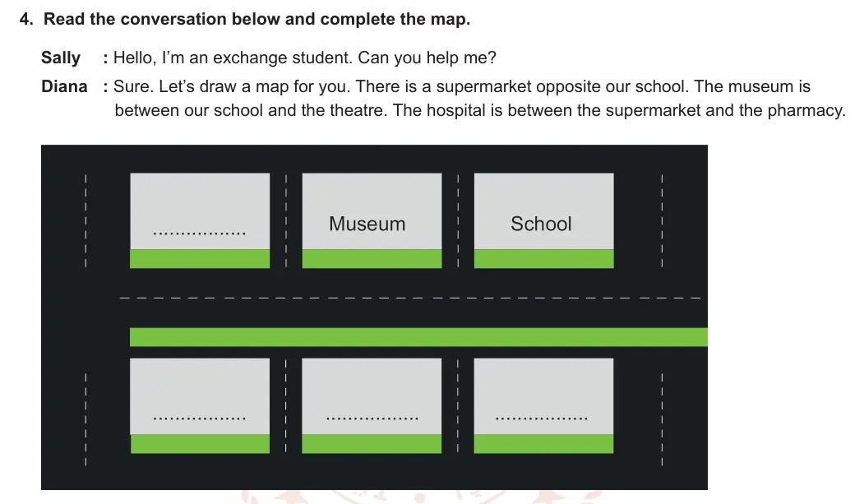Screen dimensions: 864x504
Task: Click the speaker name Sally
Action: click(x=61, y=58)
